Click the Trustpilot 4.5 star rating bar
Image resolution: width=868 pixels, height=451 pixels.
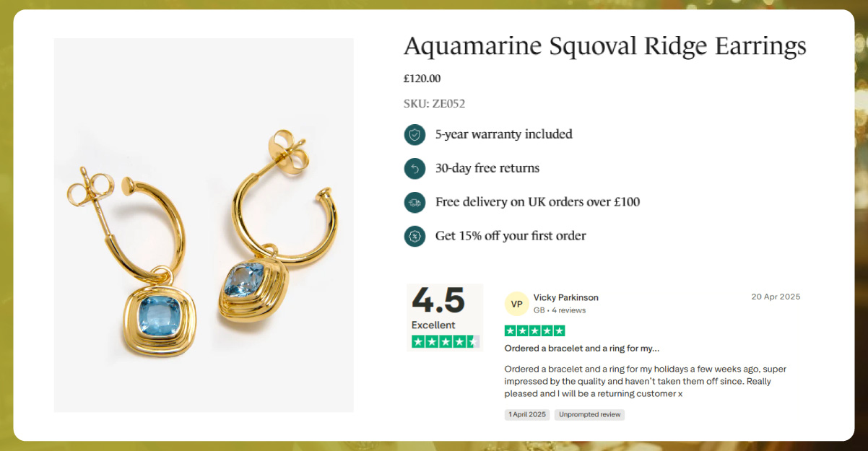445,341
